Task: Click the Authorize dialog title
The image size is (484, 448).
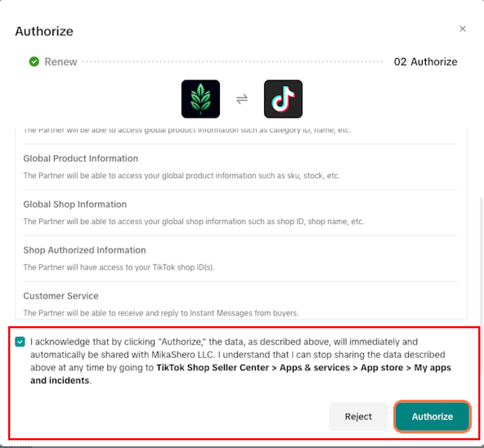Action: 44,31
